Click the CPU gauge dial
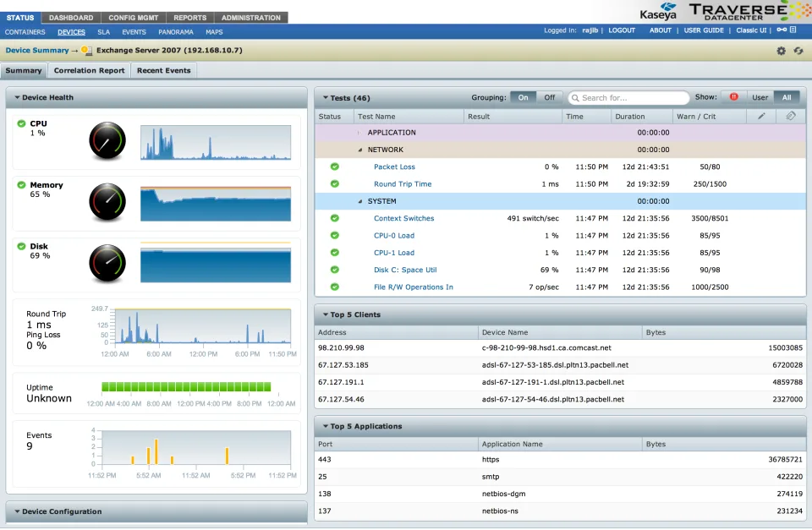This screenshot has width=812, height=530. (x=107, y=141)
